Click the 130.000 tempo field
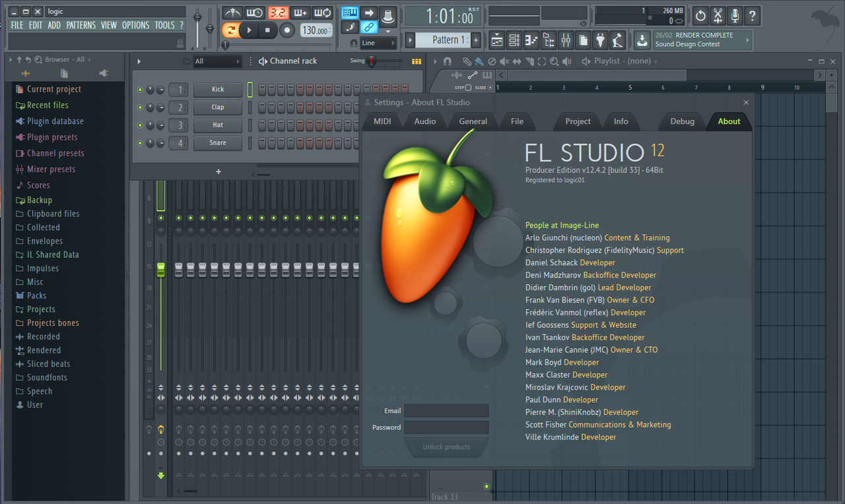The width and height of the screenshot is (845, 504). click(x=316, y=30)
